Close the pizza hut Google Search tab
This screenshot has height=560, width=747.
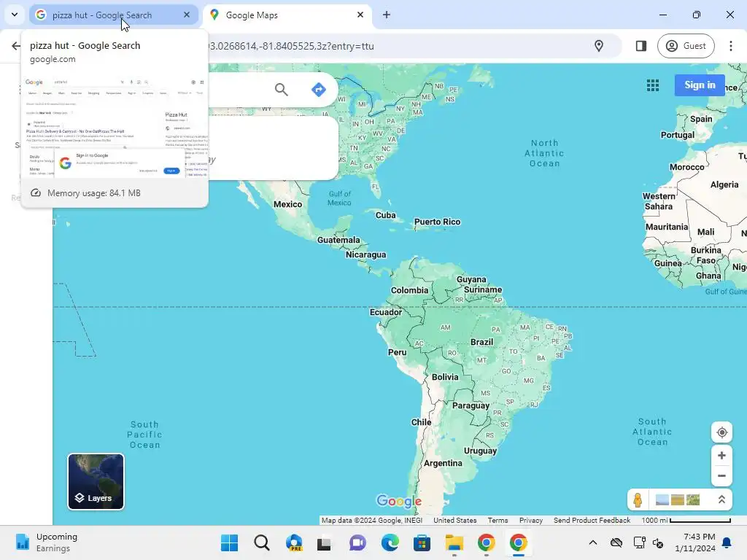click(x=187, y=15)
